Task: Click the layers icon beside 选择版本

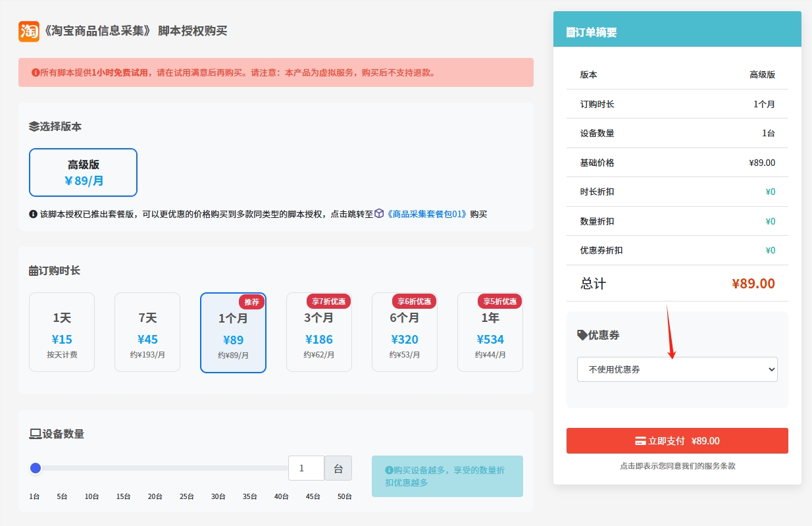Action: [34, 126]
